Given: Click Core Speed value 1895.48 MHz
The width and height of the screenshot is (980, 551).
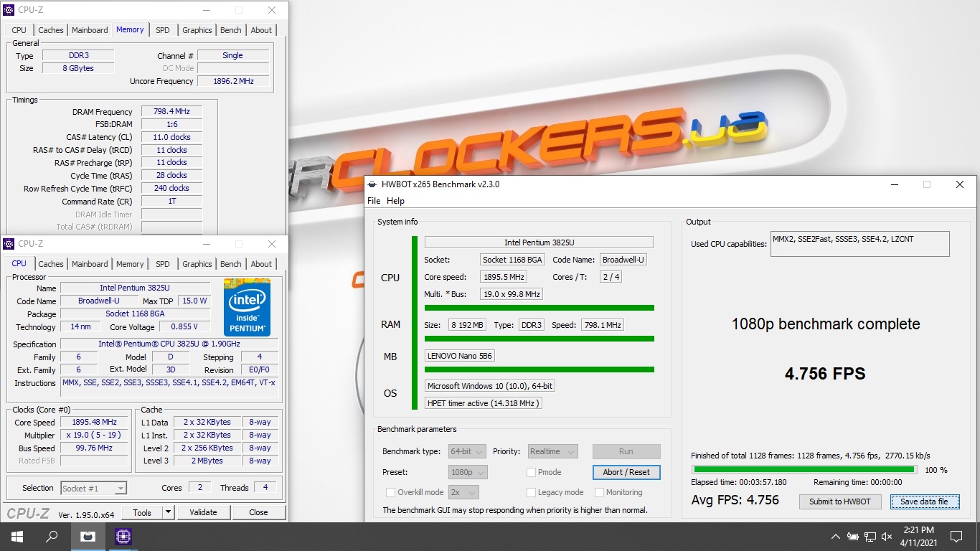Looking at the screenshot, I should point(94,423).
